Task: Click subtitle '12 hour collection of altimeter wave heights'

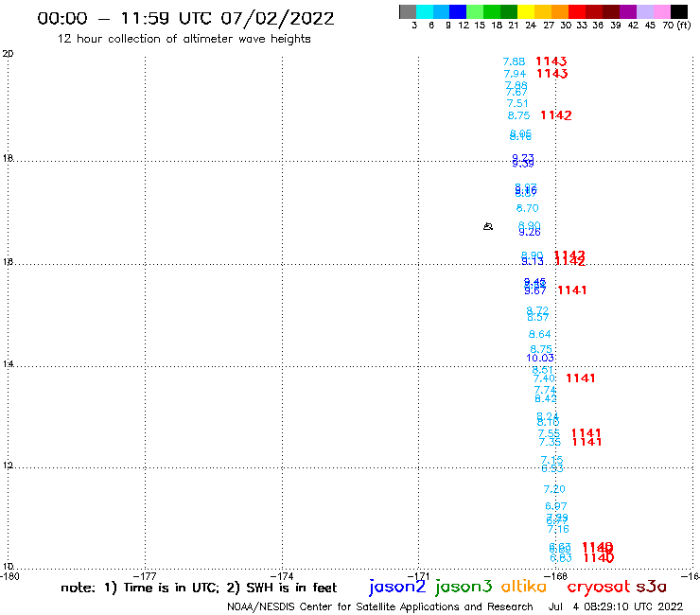Action: click(184, 39)
